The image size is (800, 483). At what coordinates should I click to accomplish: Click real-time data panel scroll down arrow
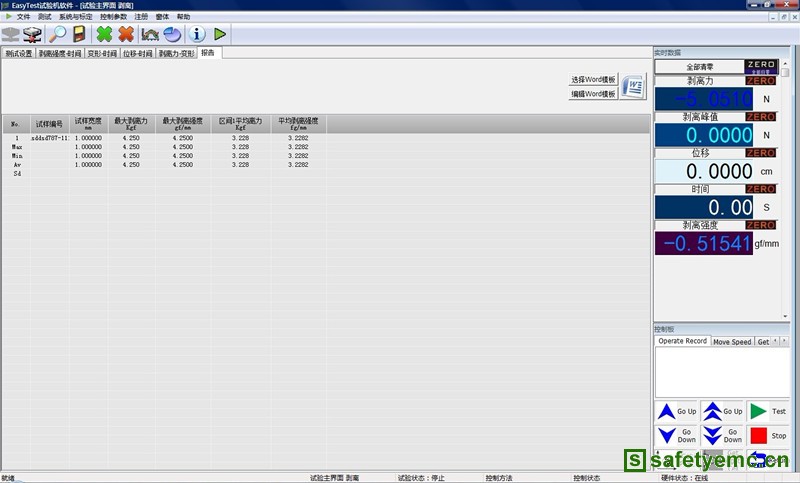click(785, 316)
